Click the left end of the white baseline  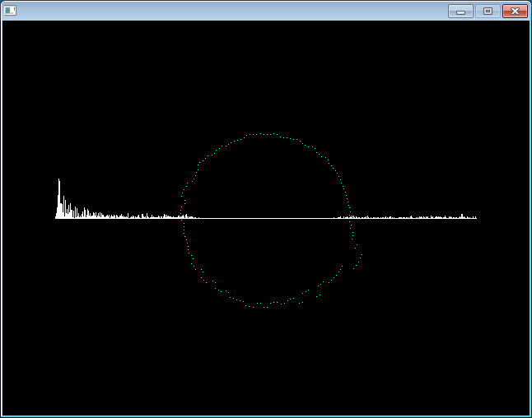(56, 218)
